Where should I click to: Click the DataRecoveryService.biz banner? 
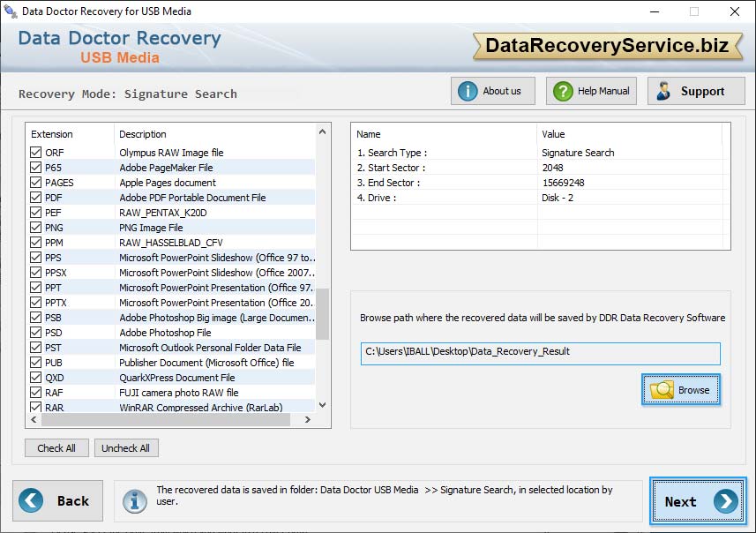[x=608, y=46]
